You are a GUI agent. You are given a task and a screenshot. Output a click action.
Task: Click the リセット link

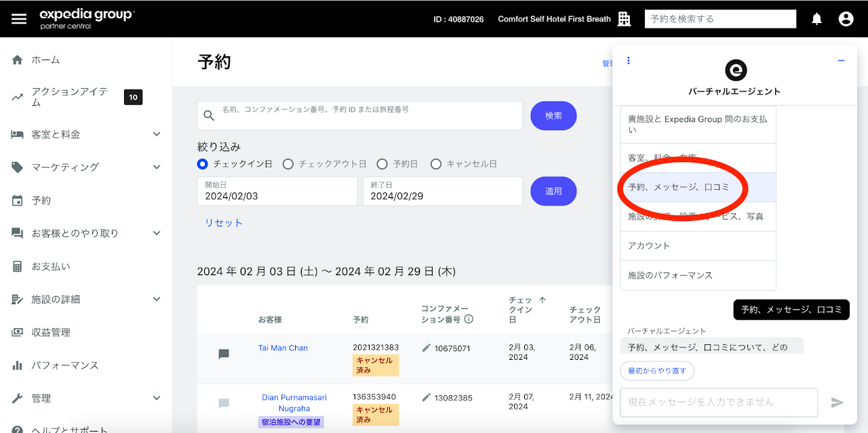click(223, 222)
